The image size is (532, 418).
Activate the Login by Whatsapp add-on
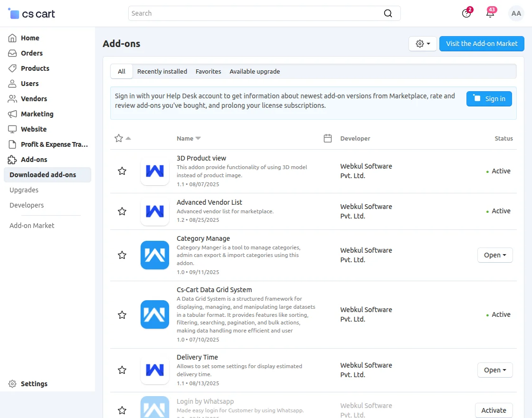pyautogui.click(x=494, y=410)
